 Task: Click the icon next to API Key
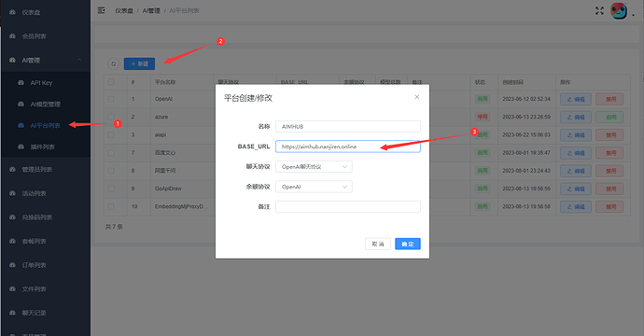coord(21,82)
